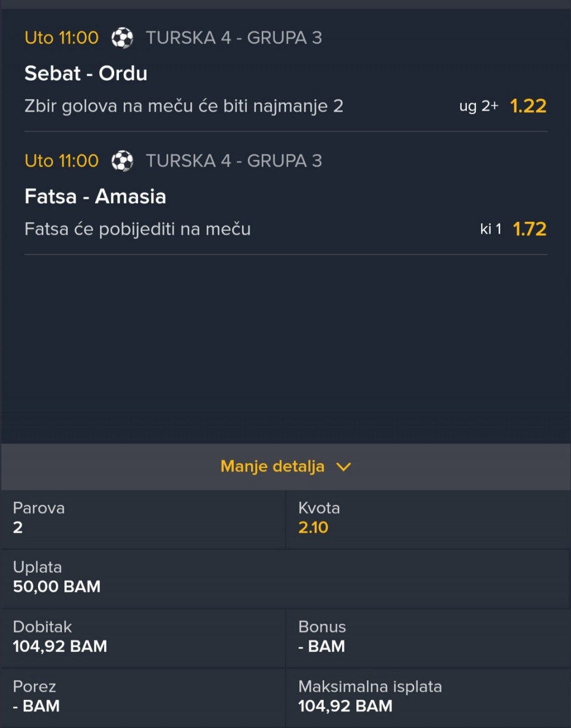571x728 pixels.
Task: Collapse details using the yellow chevron arrow
Action: pyautogui.click(x=343, y=467)
